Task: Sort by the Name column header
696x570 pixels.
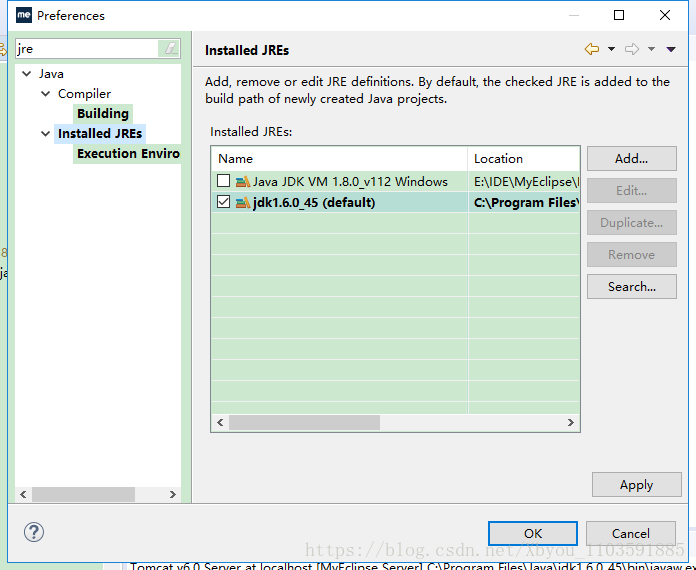Action: [x=339, y=158]
